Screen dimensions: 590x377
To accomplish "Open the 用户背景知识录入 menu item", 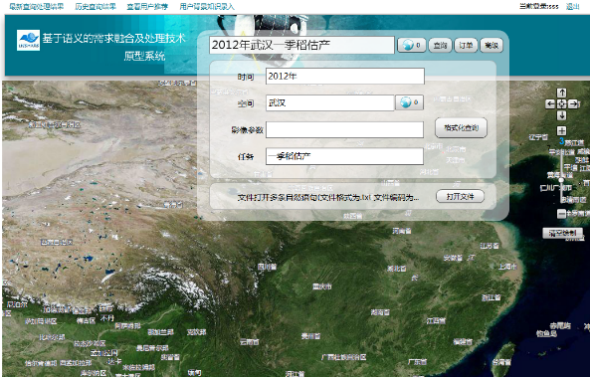I will pyautogui.click(x=207, y=6).
